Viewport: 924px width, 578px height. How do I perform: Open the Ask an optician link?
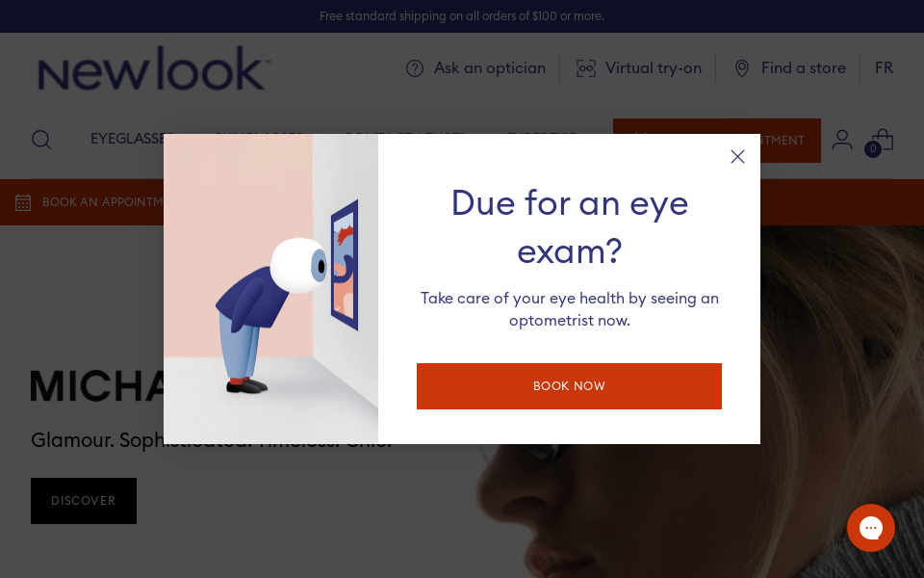489,68
